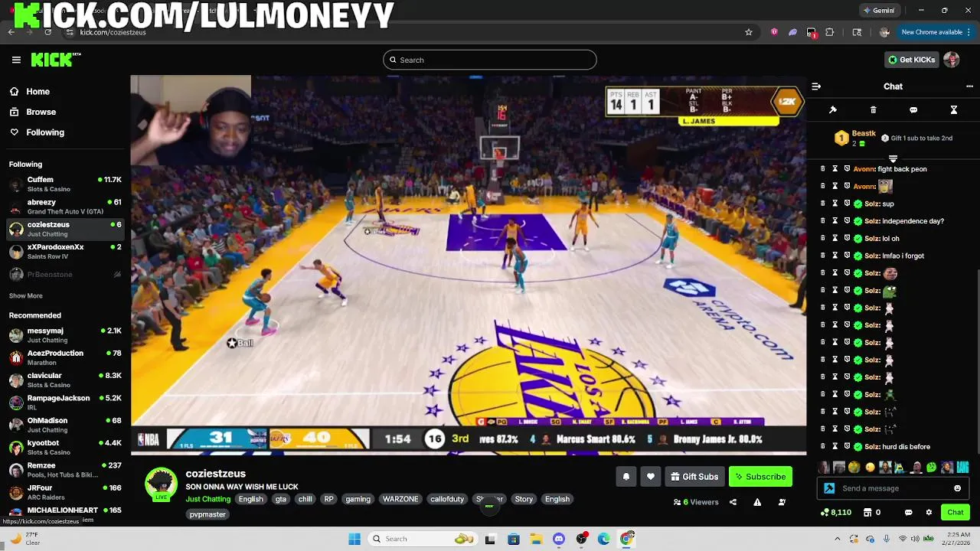Click the Windows taskbar Search box
The width and height of the screenshot is (980, 551).
[421, 539]
